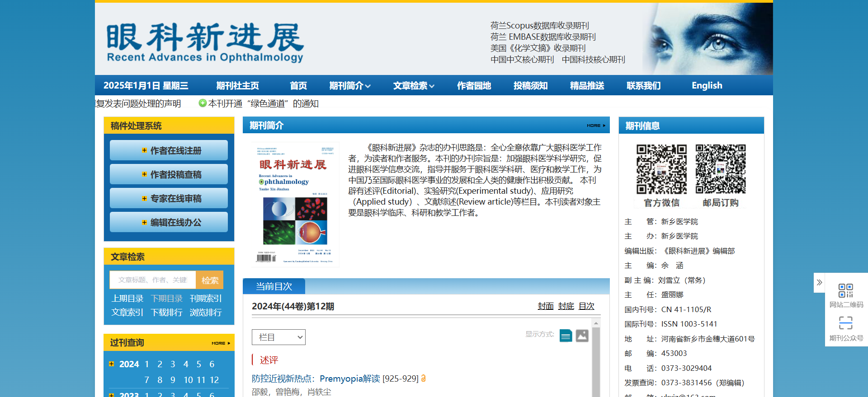Open the 作者园地 menu item
The width and height of the screenshot is (868, 397).
tap(474, 86)
